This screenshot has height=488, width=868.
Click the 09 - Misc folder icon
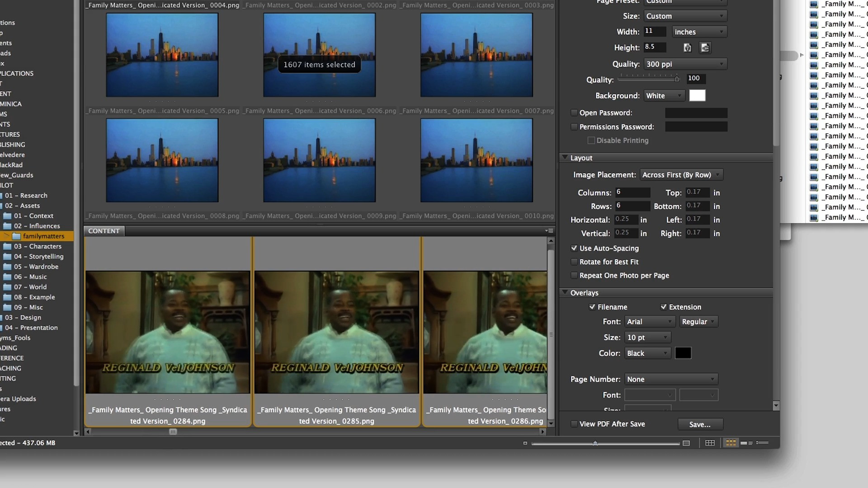[7, 307]
